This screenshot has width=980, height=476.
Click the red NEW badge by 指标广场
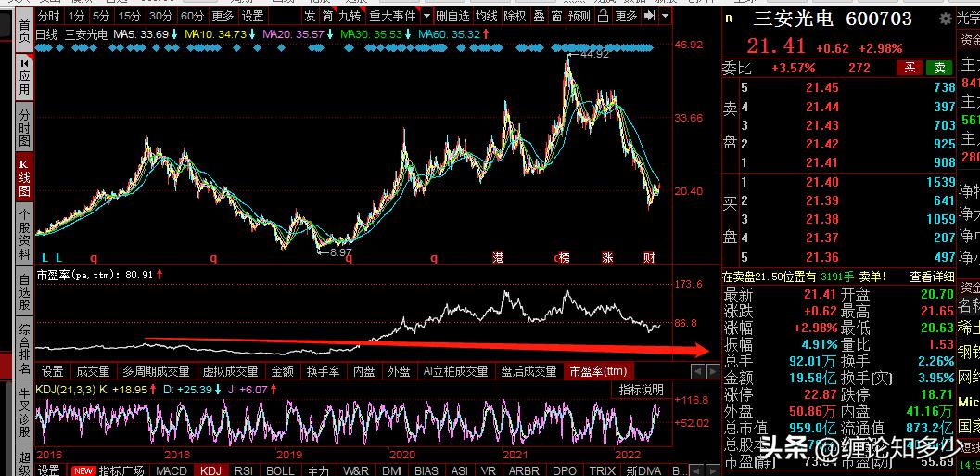click(83, 470)
